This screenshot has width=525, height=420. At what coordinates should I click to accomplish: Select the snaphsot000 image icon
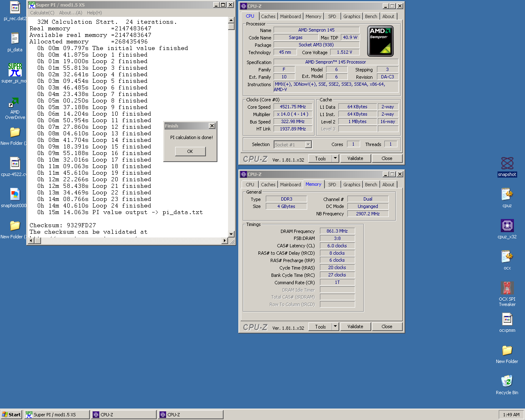[x=15, y=194]
